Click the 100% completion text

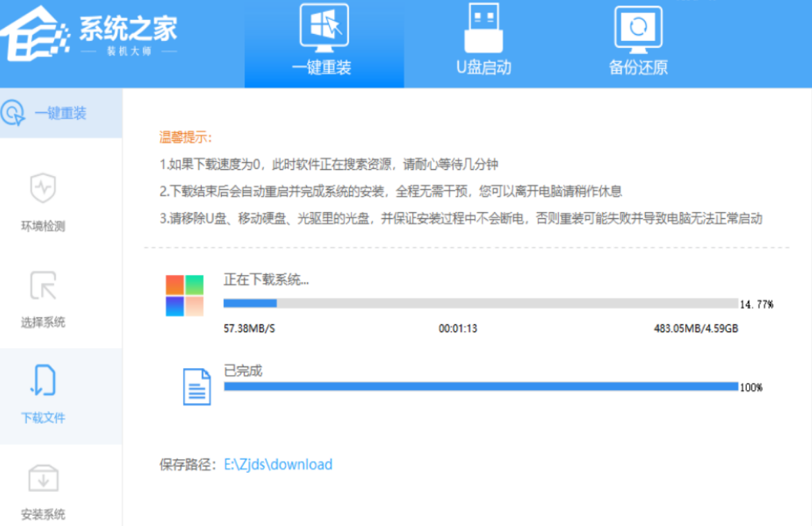752,387
